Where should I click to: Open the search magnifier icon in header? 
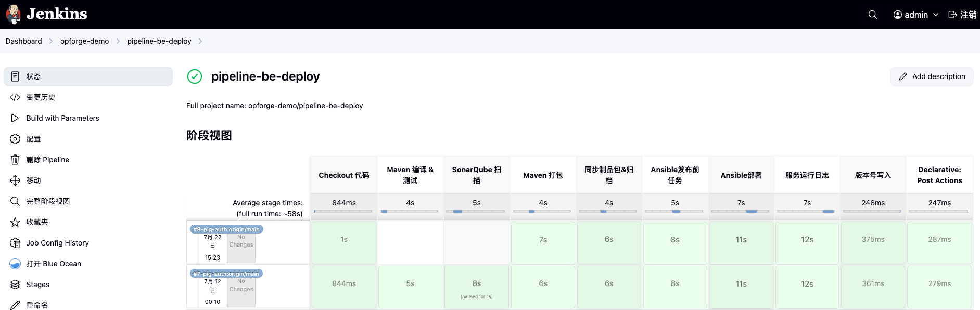pyautogui.click(x=873, y=15)
